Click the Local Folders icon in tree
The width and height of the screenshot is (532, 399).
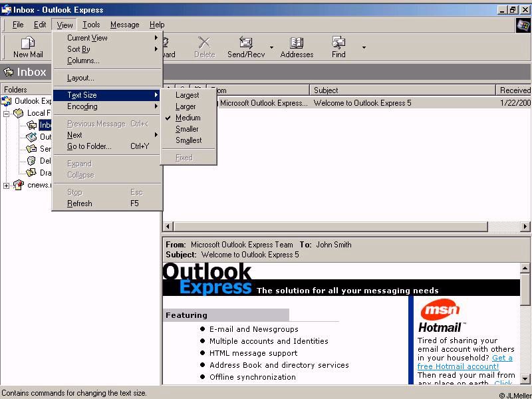pyautogui.click(x=19, y=113)
